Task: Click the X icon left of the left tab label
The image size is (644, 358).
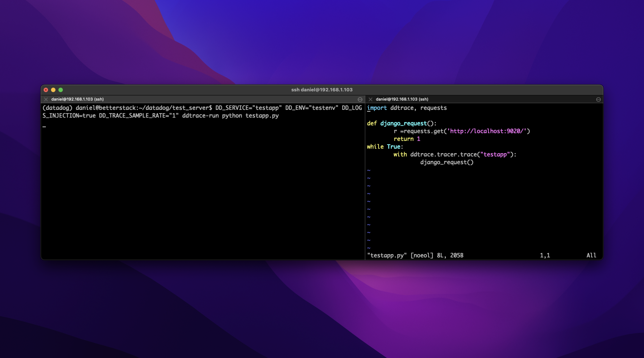Action: 46,99
